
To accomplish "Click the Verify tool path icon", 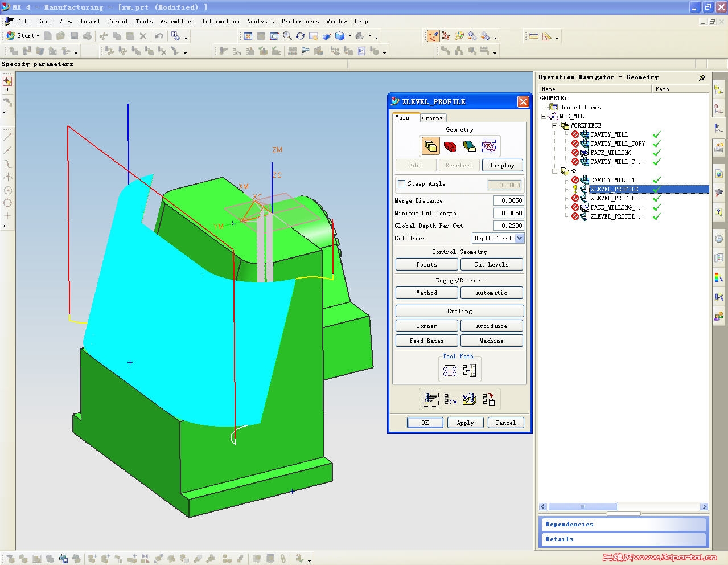I will [469, 399].
